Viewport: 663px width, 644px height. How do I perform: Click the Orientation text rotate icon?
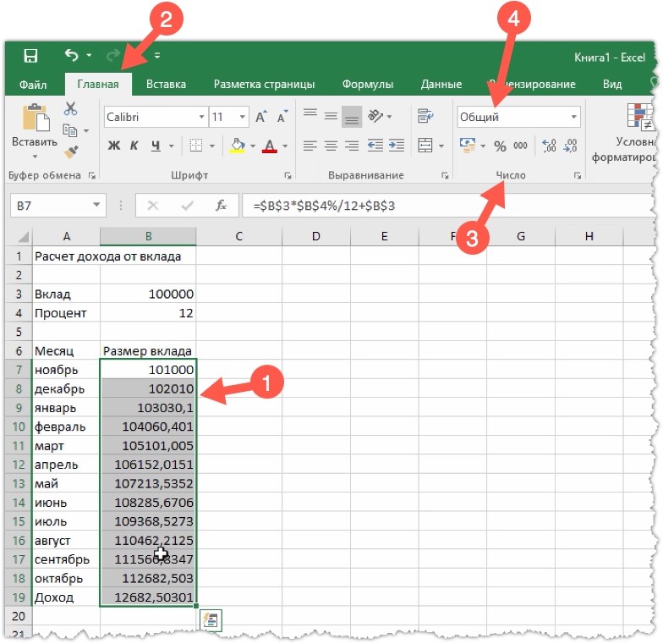coord(375,115)
